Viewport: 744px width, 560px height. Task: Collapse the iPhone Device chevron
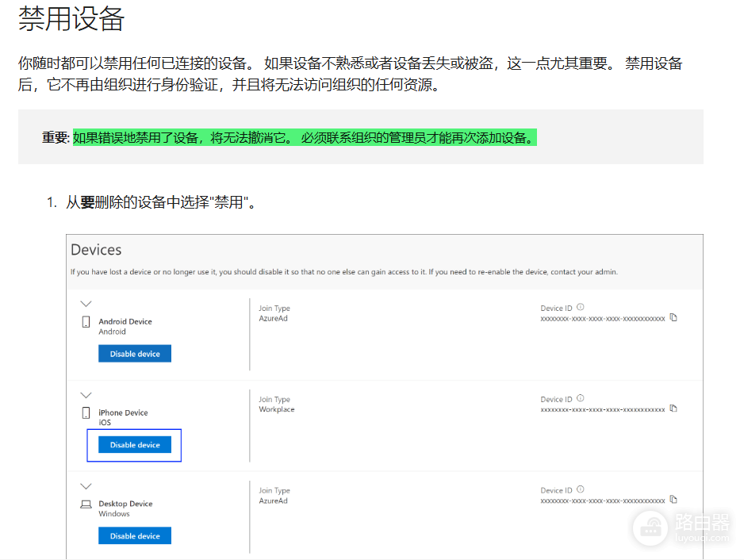click(x=86, y=395)
